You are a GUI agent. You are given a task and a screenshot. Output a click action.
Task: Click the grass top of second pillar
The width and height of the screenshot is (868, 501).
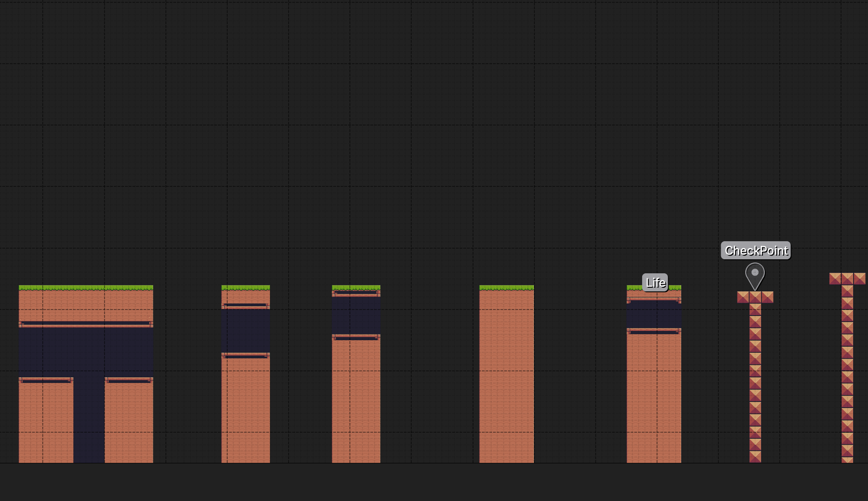click(x=245, y=288)
